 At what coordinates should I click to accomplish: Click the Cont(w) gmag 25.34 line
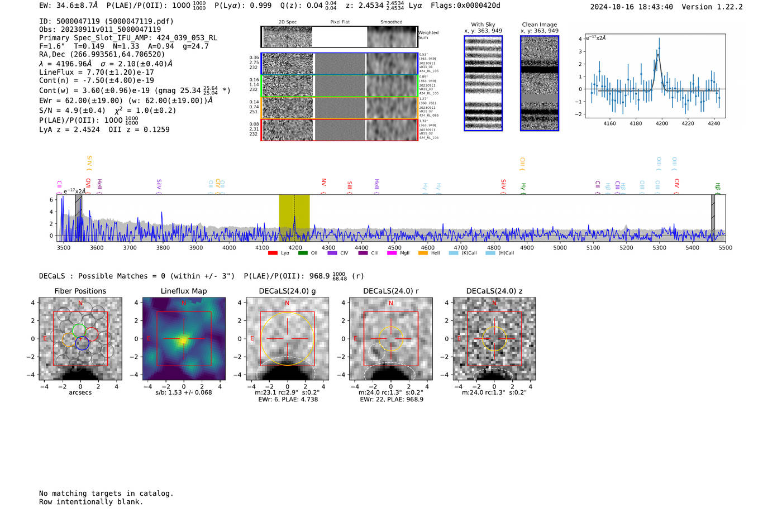(135, 90)
